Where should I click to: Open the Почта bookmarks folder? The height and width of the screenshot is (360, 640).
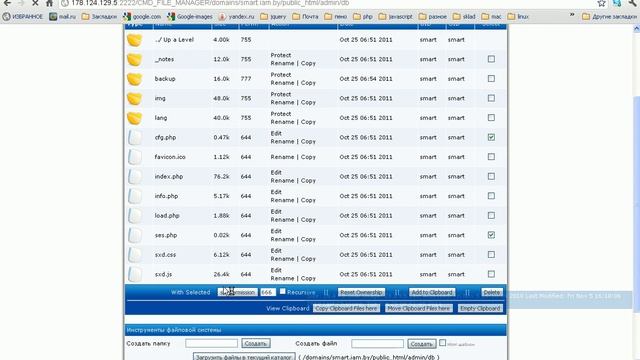click(305, 17)
